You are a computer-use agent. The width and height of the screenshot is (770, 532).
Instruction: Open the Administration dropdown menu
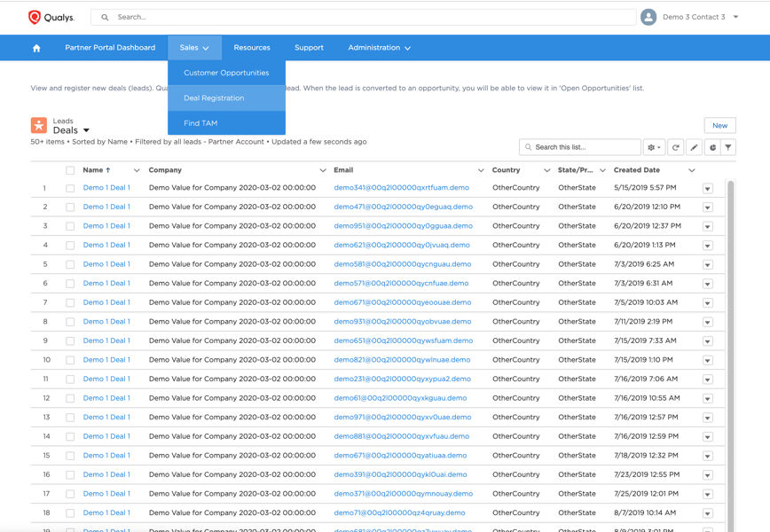[x=379, y=48]
